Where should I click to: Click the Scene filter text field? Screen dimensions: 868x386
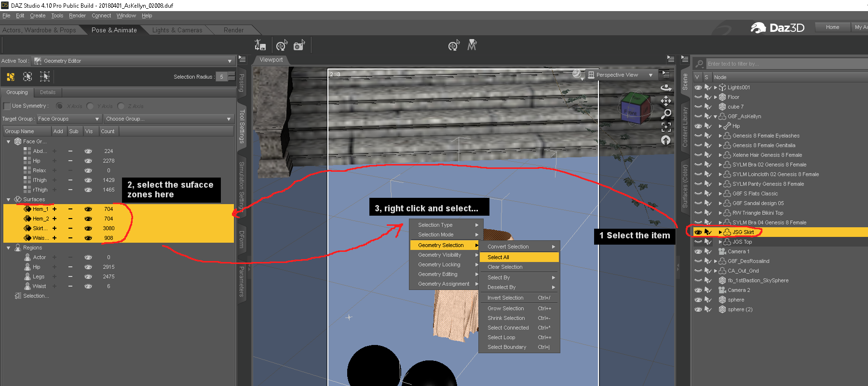786,64
